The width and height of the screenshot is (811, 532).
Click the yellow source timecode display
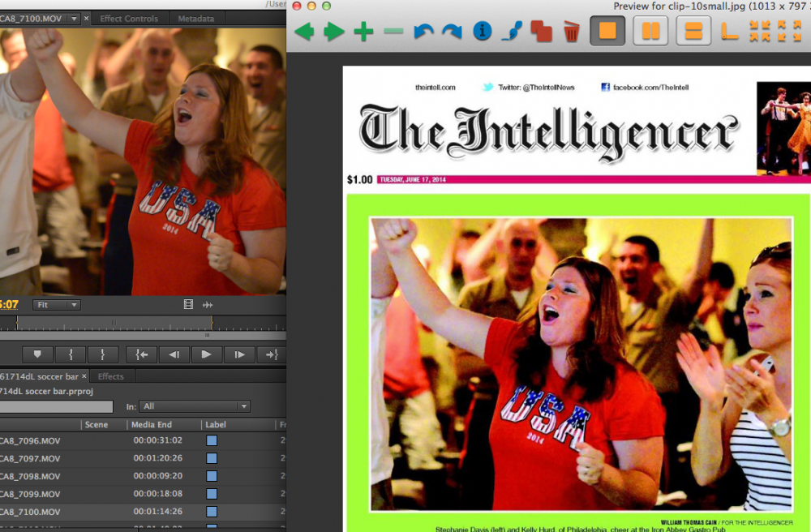(x=9, y=305)
